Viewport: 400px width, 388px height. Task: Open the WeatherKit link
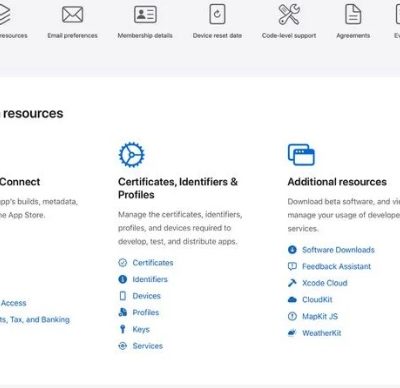tap(322, 333)
